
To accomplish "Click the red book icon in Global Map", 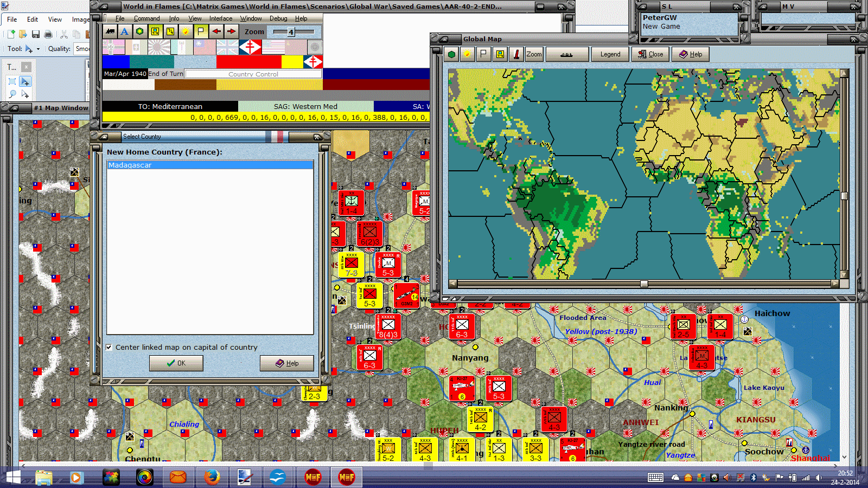I will click(516, 54).
